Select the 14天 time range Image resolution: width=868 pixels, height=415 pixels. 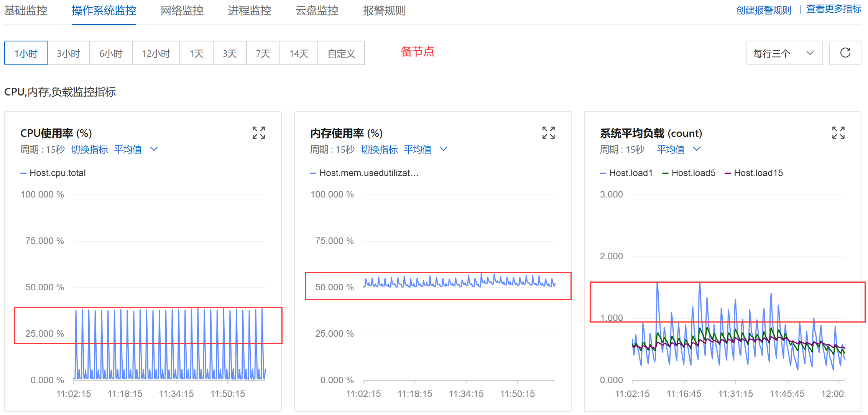[x=299, y=53]
